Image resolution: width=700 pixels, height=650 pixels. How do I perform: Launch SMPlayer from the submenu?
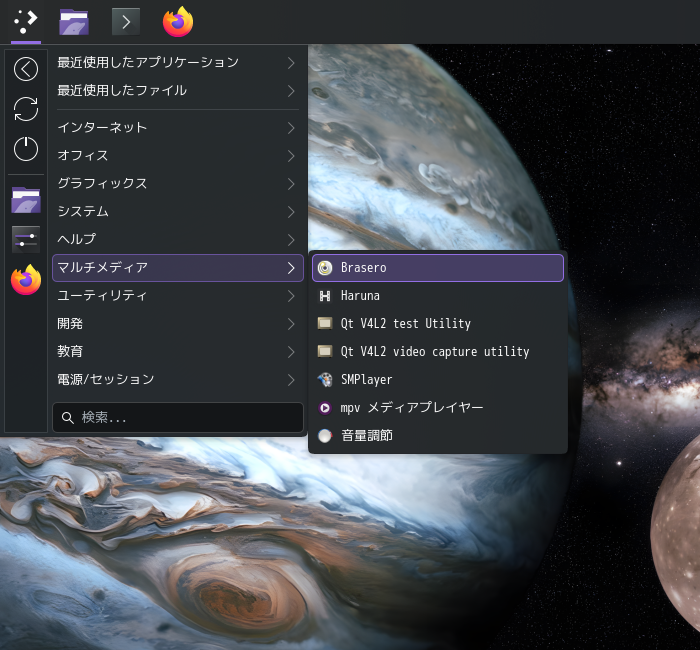(438, 379)
